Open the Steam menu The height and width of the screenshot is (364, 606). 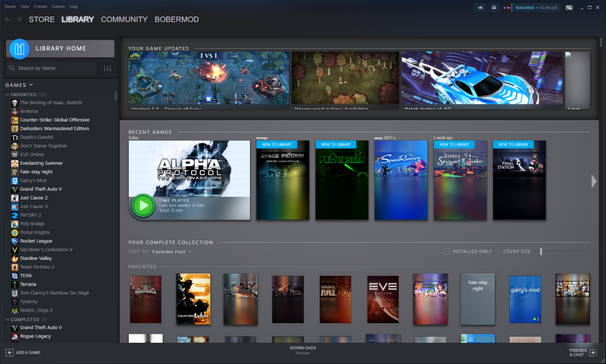tap(10, 7)
